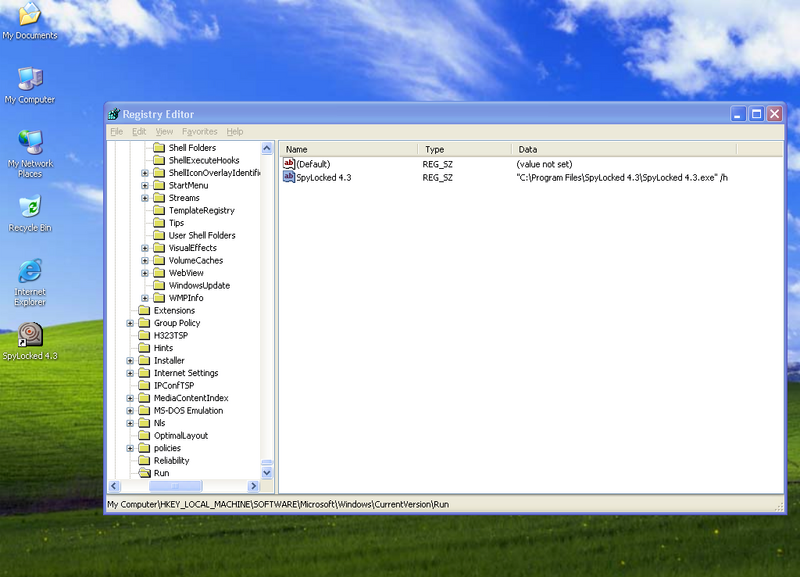Click the Data column header
The image size is (800, 577).
click(x=624, y=149)
